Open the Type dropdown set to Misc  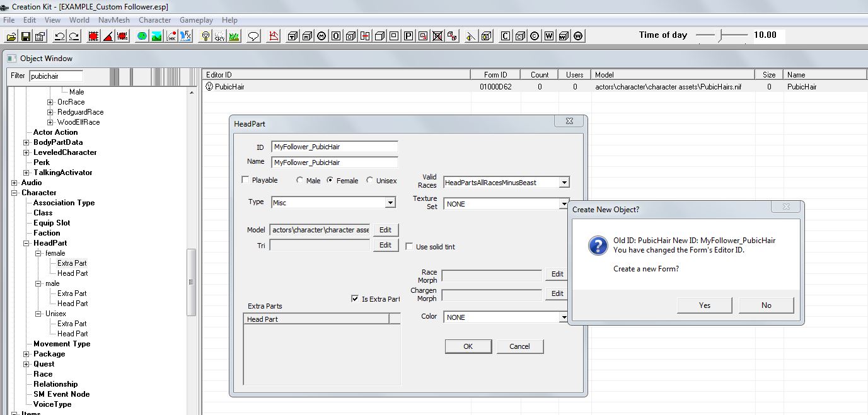(390, 202)
